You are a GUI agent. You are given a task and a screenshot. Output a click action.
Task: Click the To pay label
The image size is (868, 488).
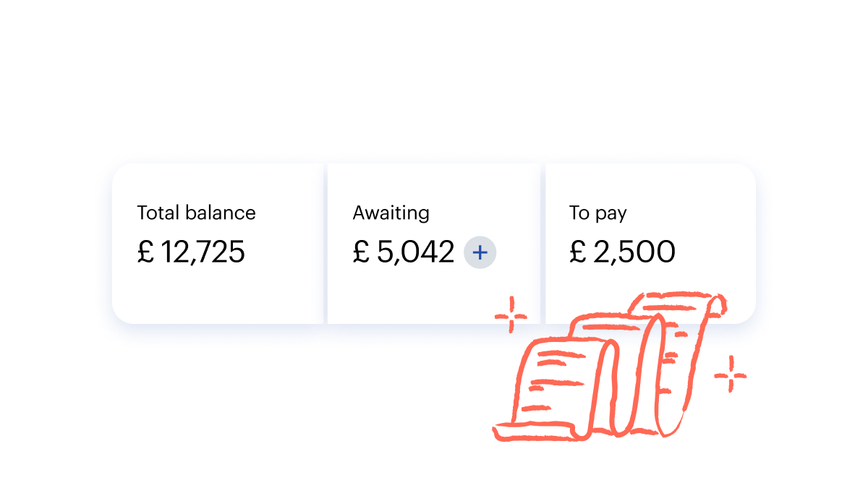[597, 214]
